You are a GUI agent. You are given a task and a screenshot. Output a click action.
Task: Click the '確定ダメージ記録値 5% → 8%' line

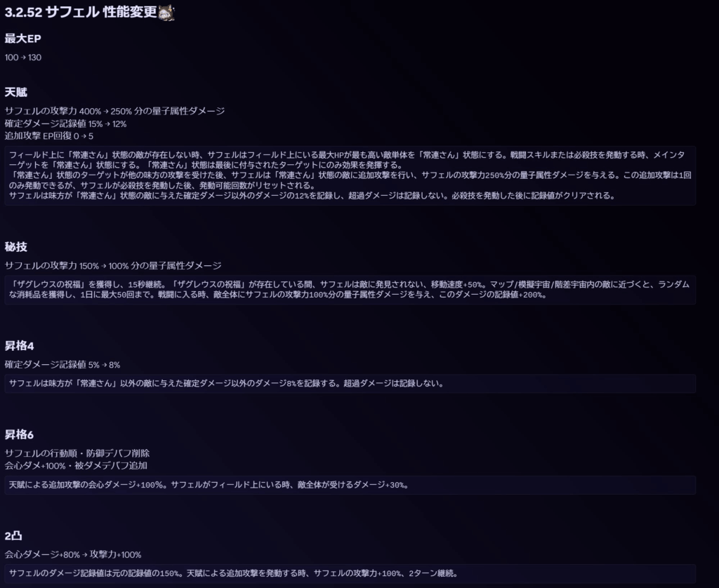click(x=62, y=364)
